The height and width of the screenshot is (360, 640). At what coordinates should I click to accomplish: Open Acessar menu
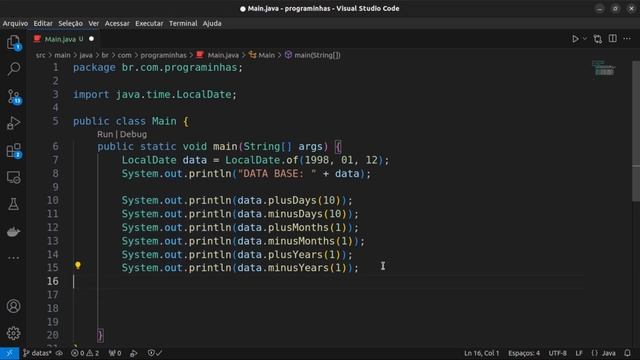coord(117,23)
